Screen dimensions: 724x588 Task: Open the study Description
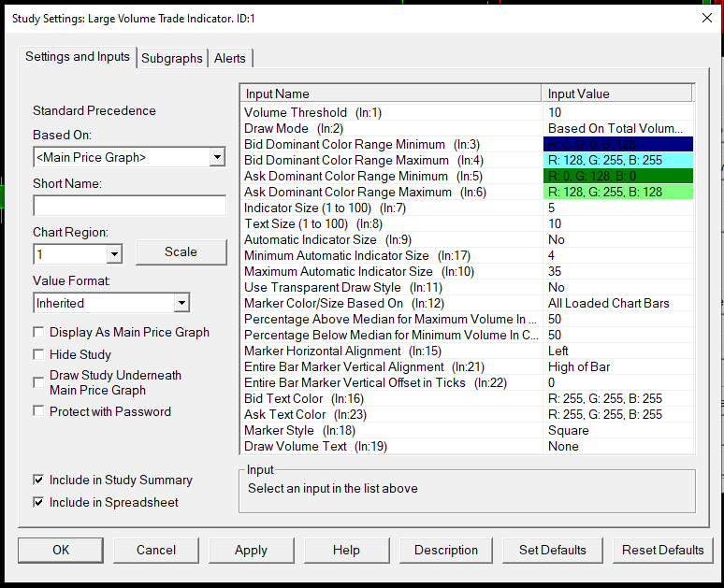click(446, 550)
